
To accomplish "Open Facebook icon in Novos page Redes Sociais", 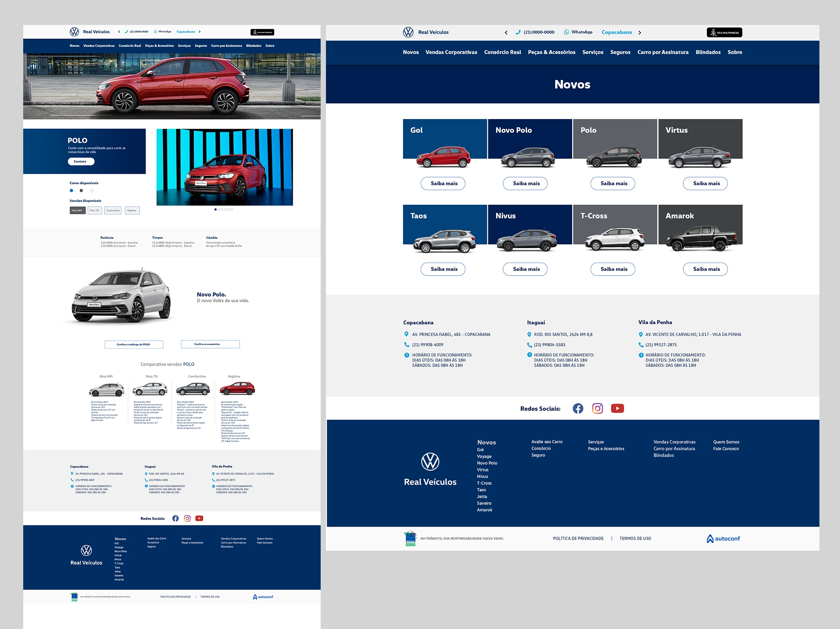I will tap(578, 409).
